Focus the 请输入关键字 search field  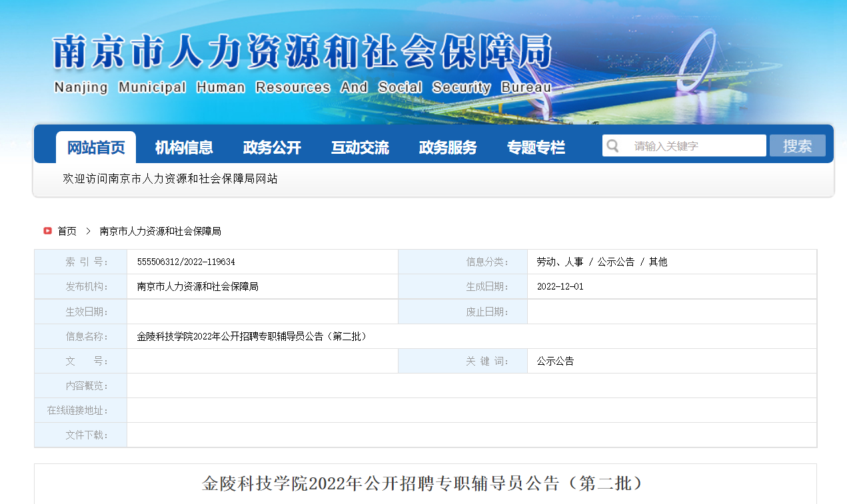tap(693, 146)
